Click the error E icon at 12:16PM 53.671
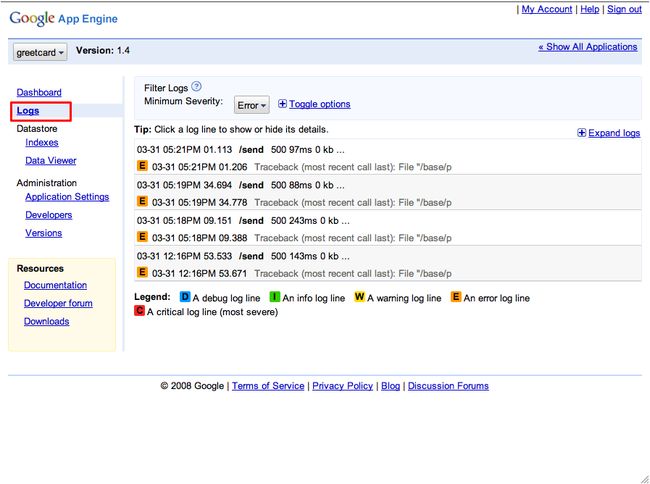The height and width of the screenshot is (484, 650). 142,273
